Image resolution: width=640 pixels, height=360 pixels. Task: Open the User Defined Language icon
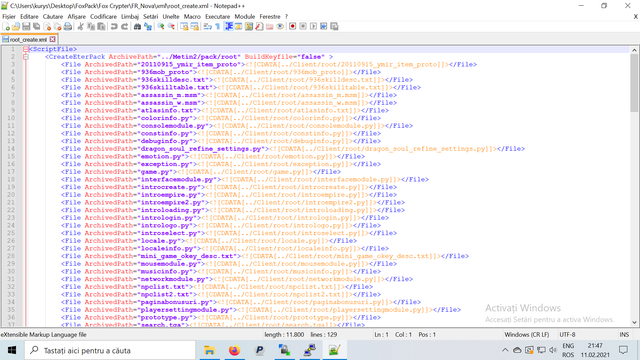[x=238, y=27]
